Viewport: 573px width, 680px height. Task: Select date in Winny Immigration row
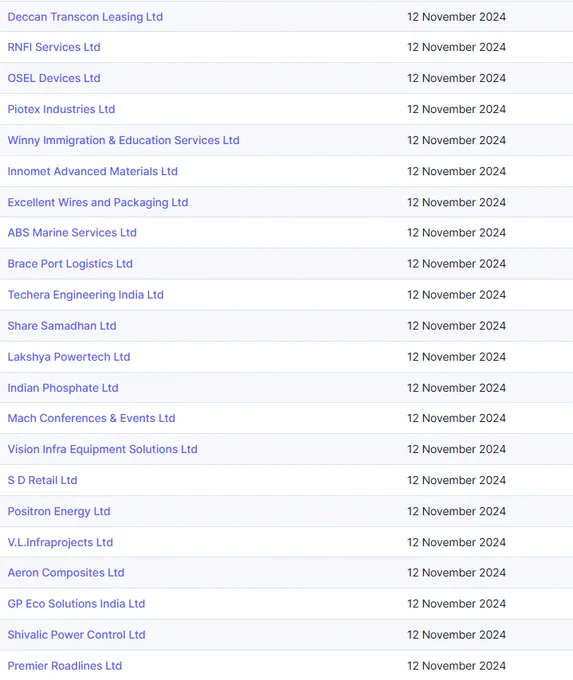point(456,141)
